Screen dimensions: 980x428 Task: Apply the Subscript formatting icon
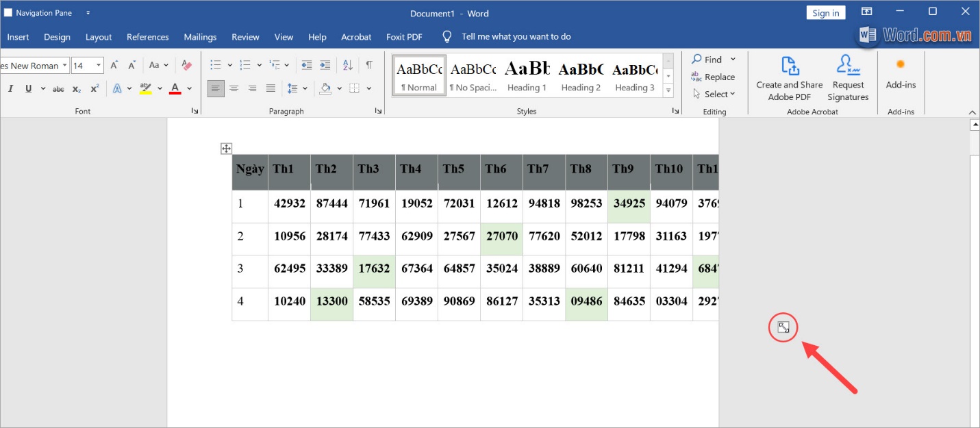click(77, 89)
